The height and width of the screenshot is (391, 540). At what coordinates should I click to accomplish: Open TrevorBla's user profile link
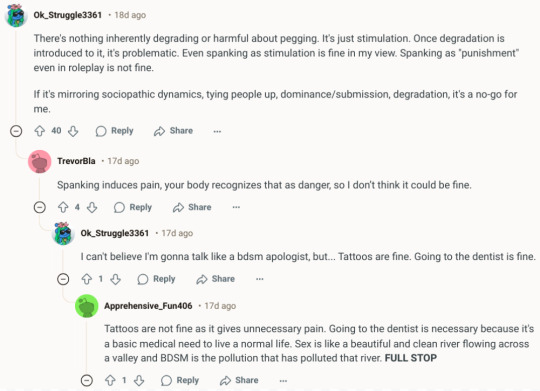click(x=76, y=161)
